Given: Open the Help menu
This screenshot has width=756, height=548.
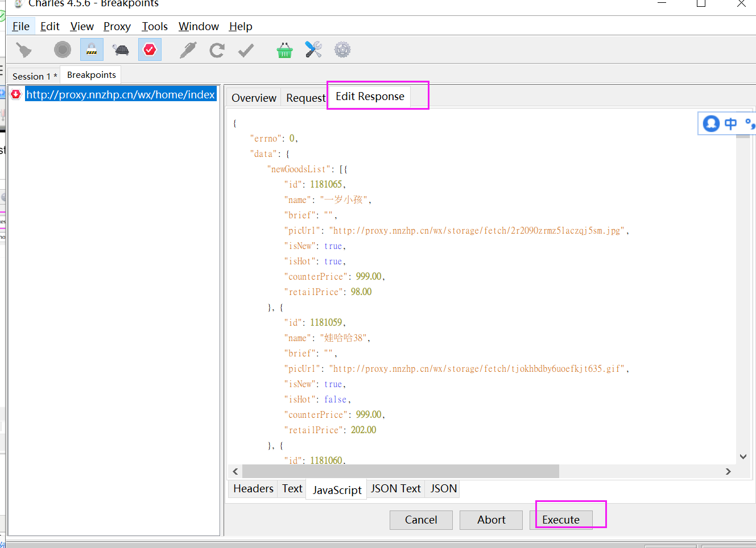Looking at the screenshot, I should click(x=241, y=26).
